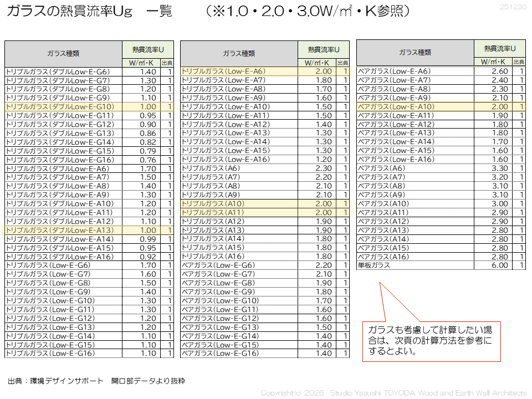Click the 出典 column header in middle table
This screenshot has height=399, width=532.
point(343,63)
